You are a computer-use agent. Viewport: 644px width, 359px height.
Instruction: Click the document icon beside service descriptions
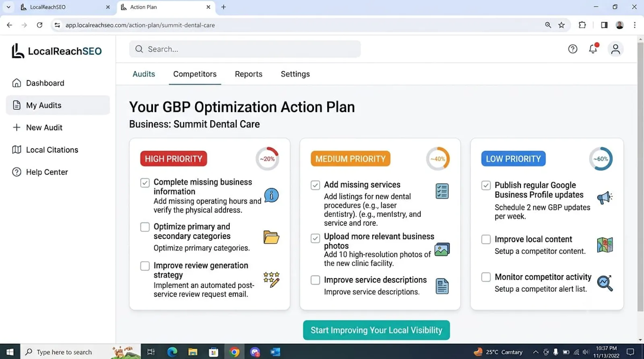[442, 286]
